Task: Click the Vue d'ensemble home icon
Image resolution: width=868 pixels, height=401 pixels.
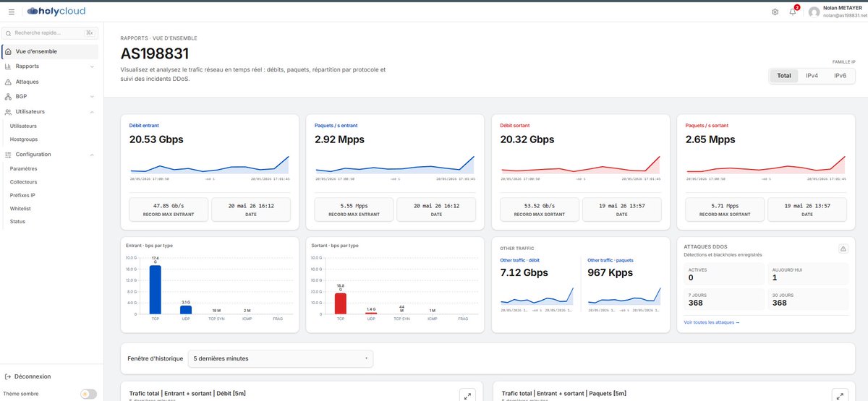Action: [x=8, y=51]
